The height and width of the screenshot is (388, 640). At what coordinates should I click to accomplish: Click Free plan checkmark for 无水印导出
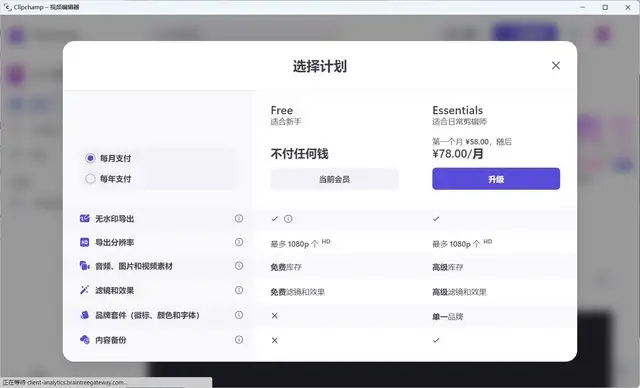pyautogui.click(x=275, y=219)
